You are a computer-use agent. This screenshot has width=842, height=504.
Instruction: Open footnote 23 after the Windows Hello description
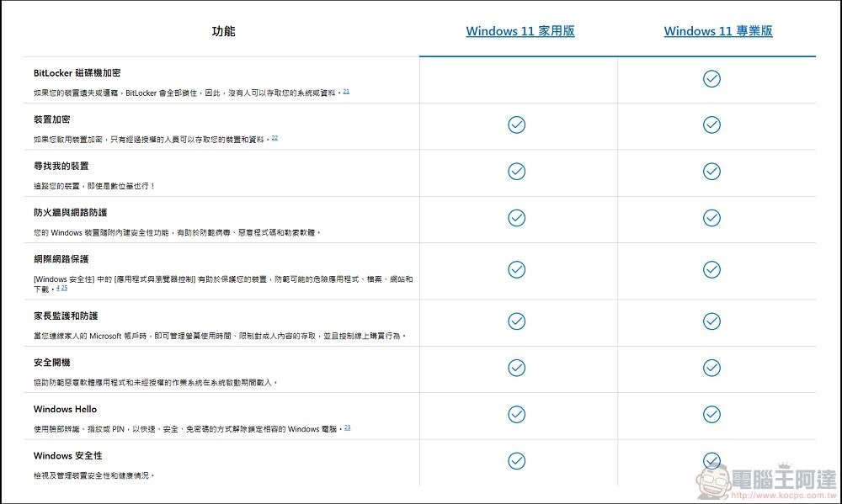click(347, 427)
